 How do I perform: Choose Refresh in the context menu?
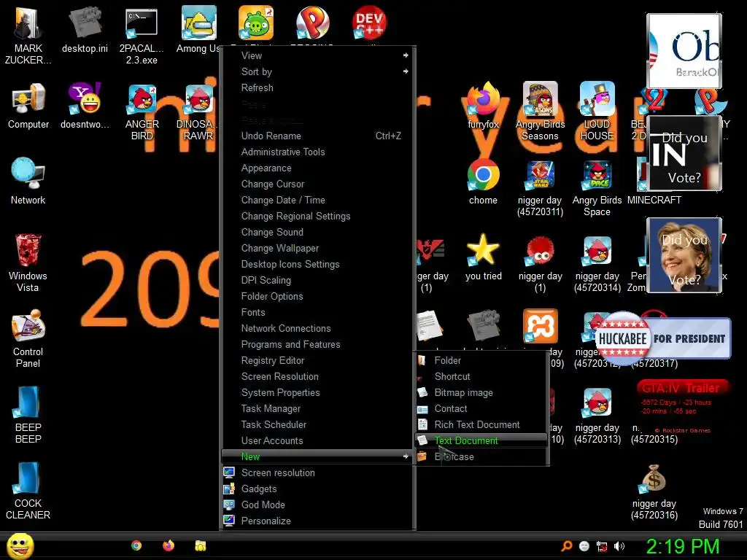[317, 87]
